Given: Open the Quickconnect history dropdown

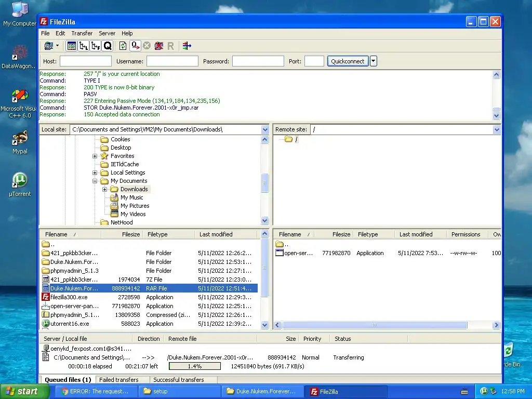Looking at the screenshot, I should click(373, 61).
